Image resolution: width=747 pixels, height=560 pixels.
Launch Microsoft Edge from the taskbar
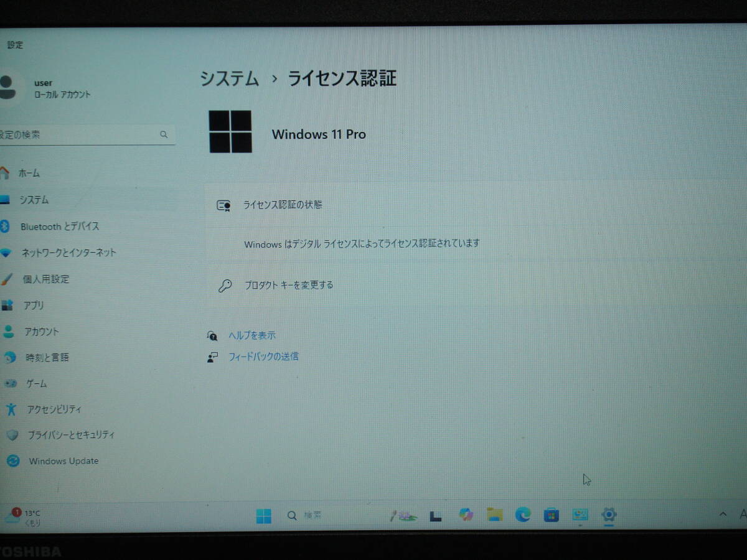pos(523,515)
